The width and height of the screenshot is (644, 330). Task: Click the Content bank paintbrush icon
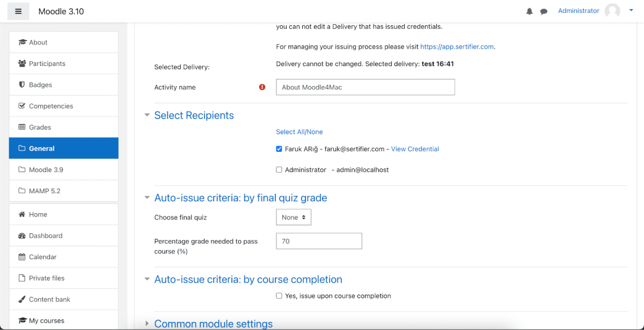22,299
